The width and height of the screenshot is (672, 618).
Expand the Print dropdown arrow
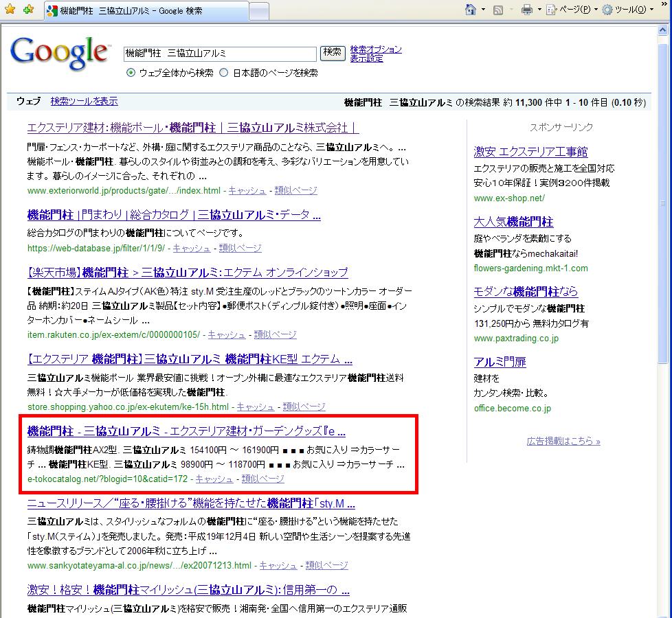(539, 10)
